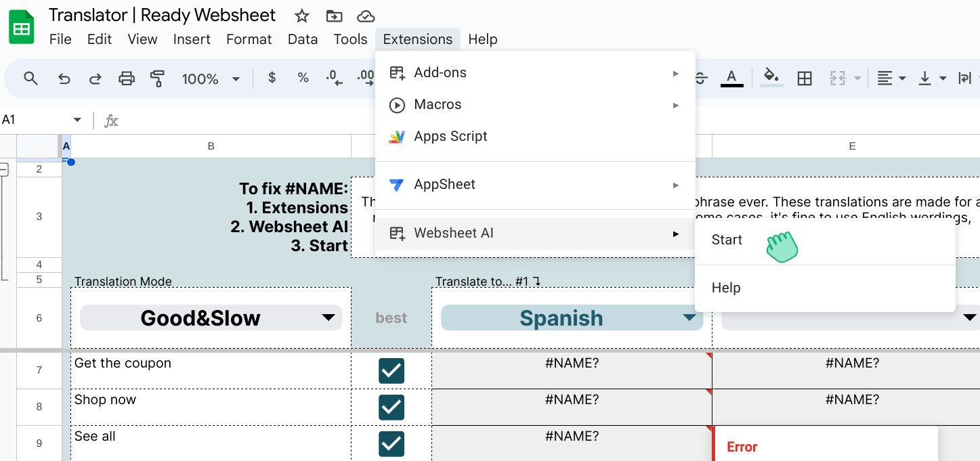Viewport: 980px width, 461px height.
Task: Open the fill color picker
Action: click(772, 78)
